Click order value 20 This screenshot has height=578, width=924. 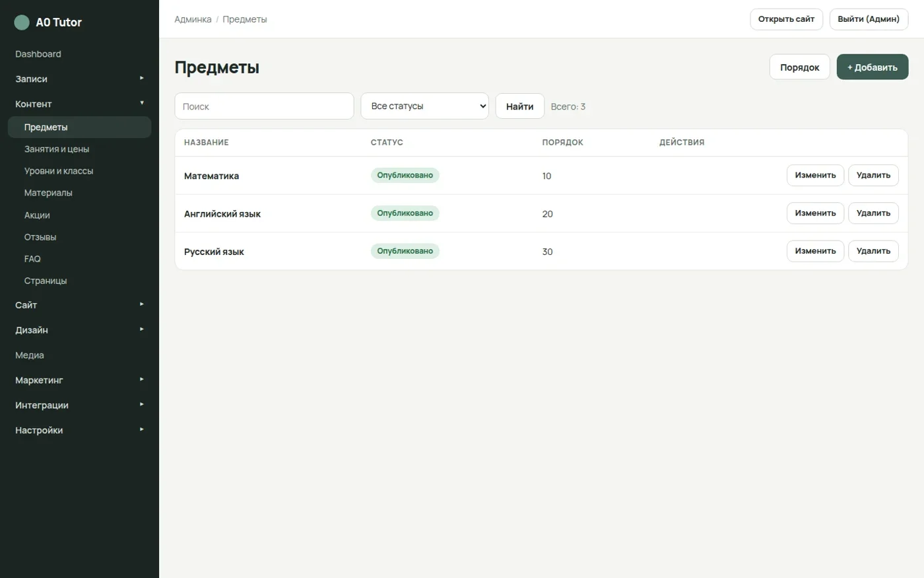[x=547, y=214]
